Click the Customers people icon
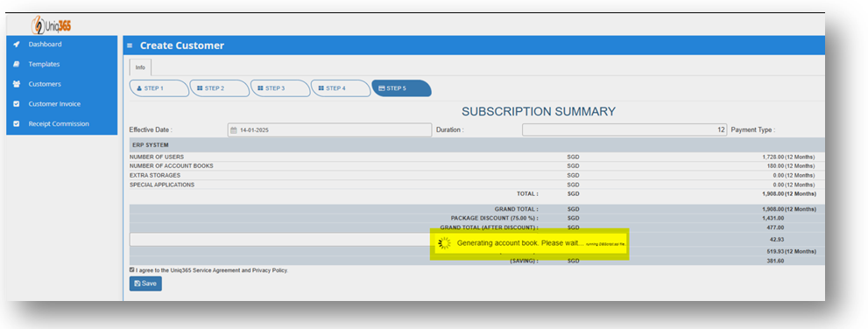This screenshot has width=868, height=329. click(x=17, y=84)
